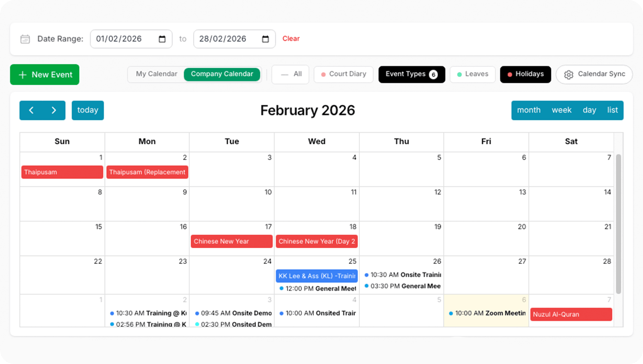Toggle the Leaves filter
Screen dimensions: 643x364
[472, 74]
